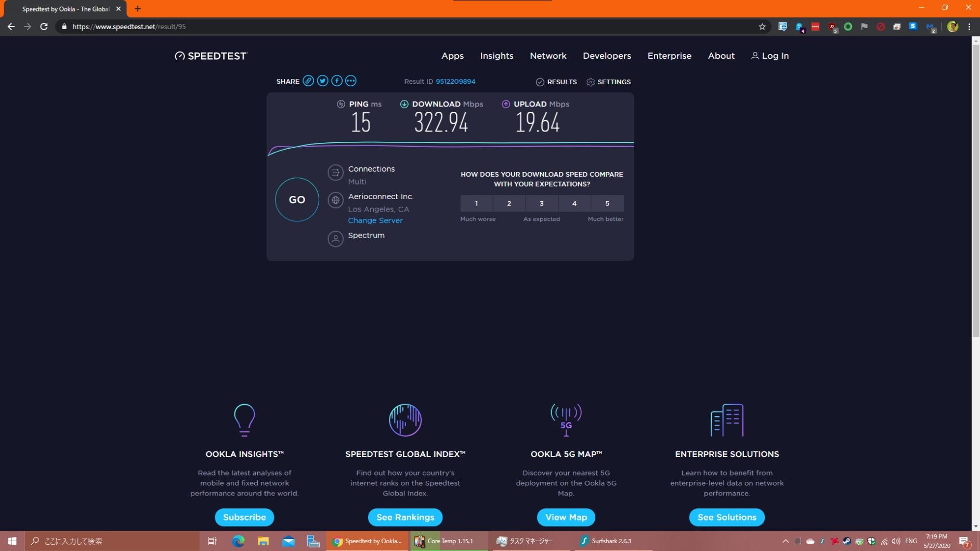Open more sharing options ellipsis icon
The height and width of the screenshot is (551, 980).
point(351,81)
